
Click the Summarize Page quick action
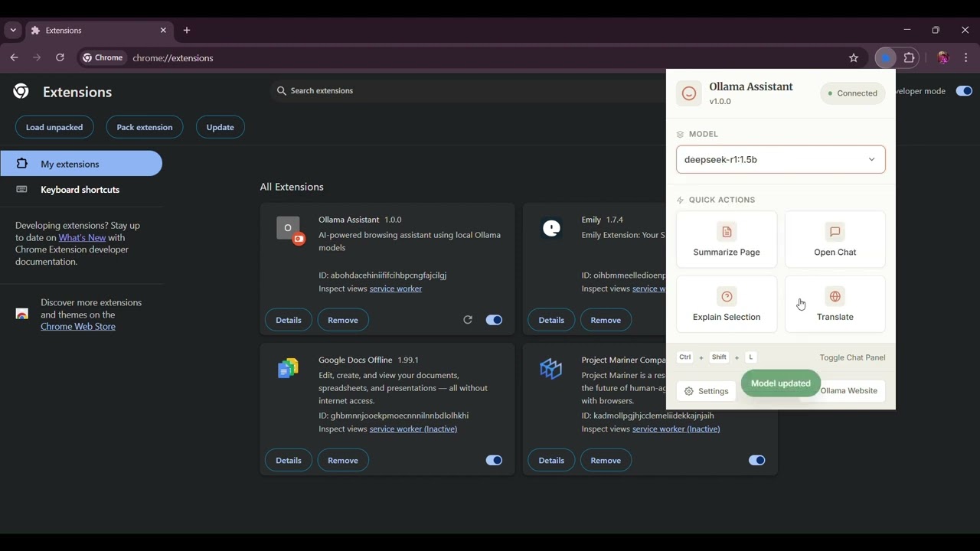pyautogui.click(x=727, y=240)
